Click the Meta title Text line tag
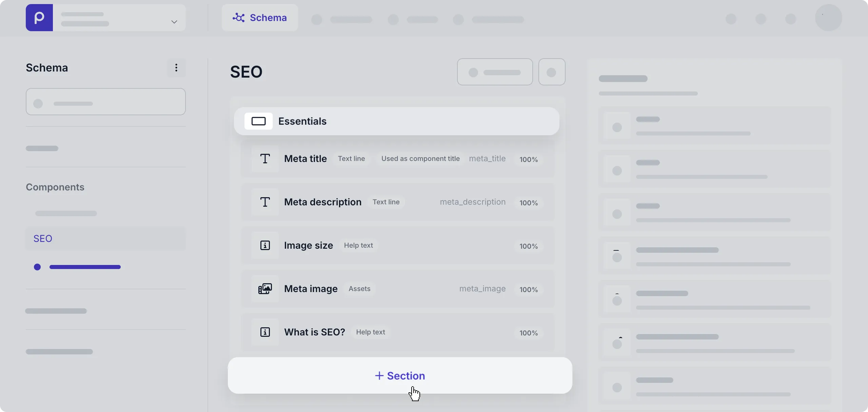This screenshot has width=868, height=412. coord(351,159)
